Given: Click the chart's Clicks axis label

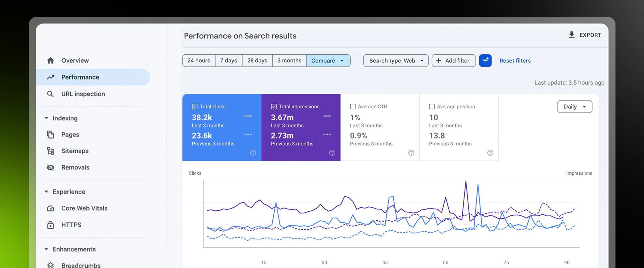Looking at the screenshot, I should 195,173.
